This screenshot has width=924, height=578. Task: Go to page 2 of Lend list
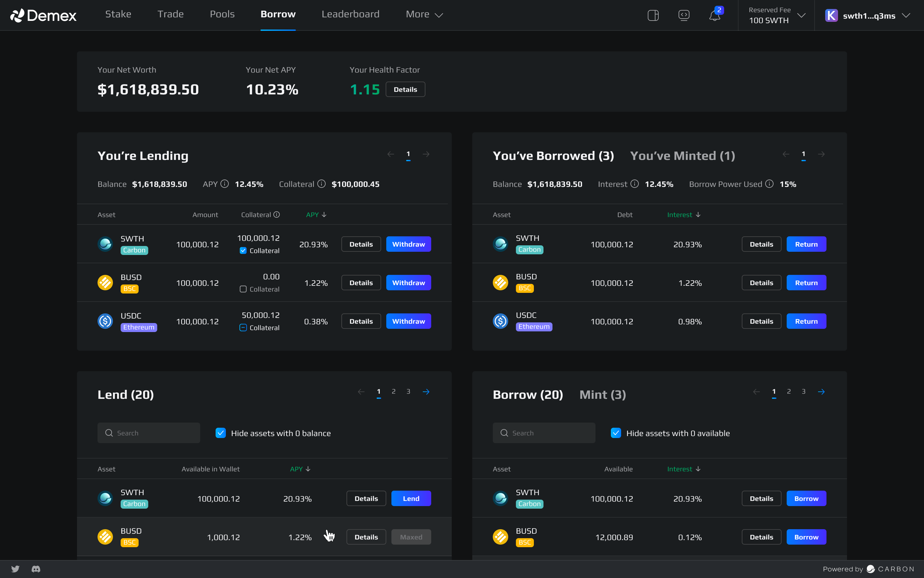393,391
